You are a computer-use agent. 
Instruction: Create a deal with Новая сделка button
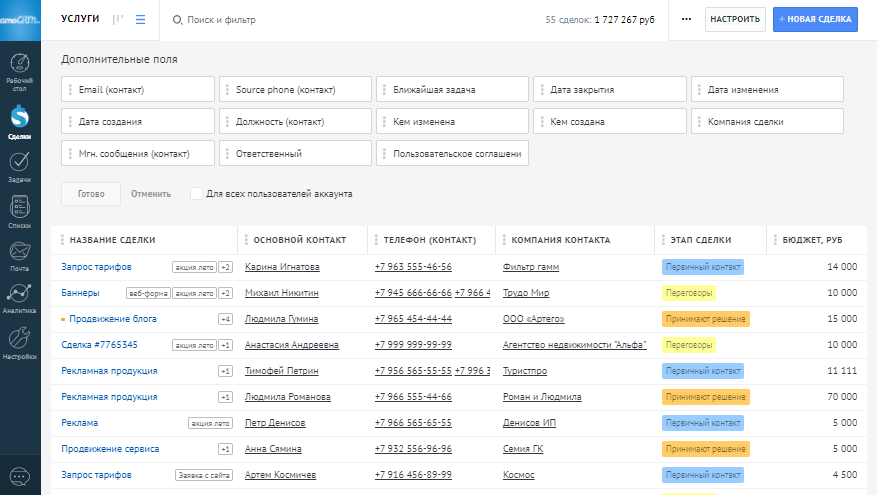tap(815, 19)
